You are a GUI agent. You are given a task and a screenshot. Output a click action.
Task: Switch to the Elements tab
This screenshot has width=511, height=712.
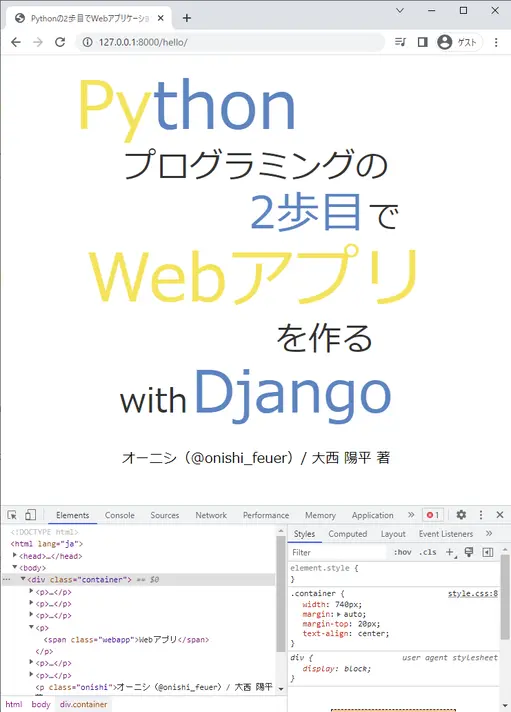coord(73,515)
